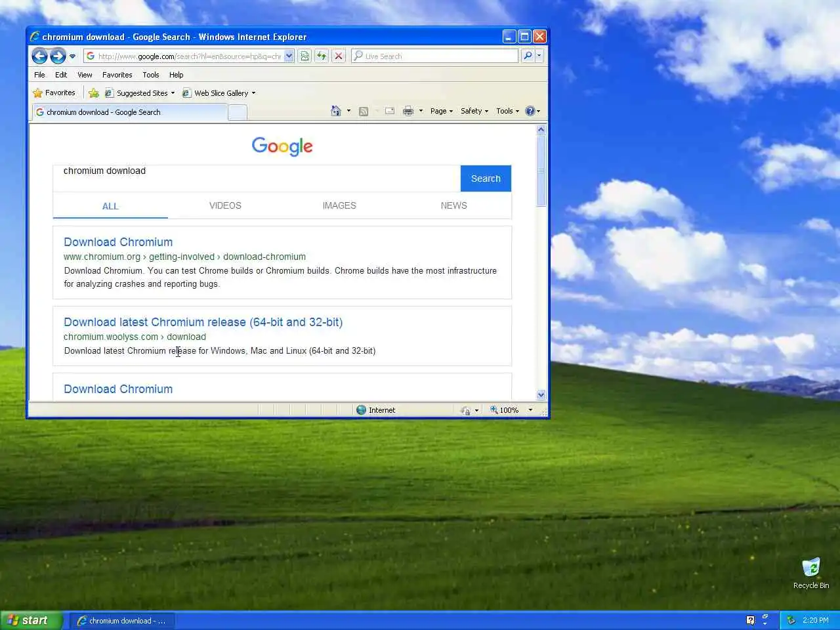This screenshot has width=840, height=630.
Task: Open the Safety command bar menu
Action: pyautogui.click(x=474, y=111)
